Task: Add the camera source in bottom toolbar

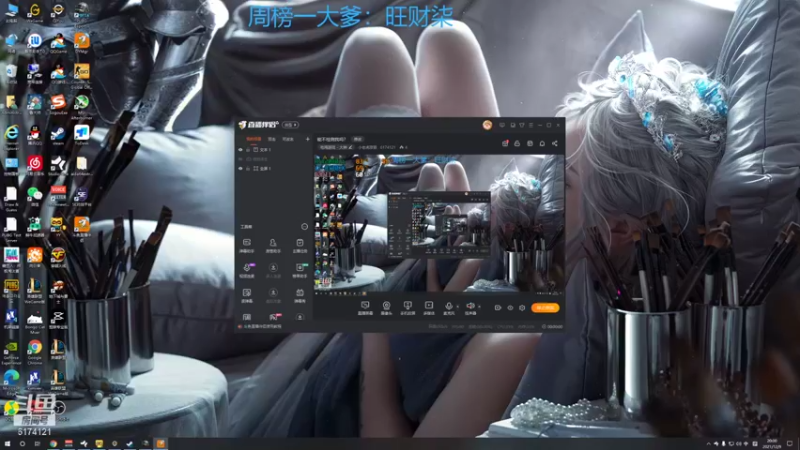Action: click(x=386, y=308)
